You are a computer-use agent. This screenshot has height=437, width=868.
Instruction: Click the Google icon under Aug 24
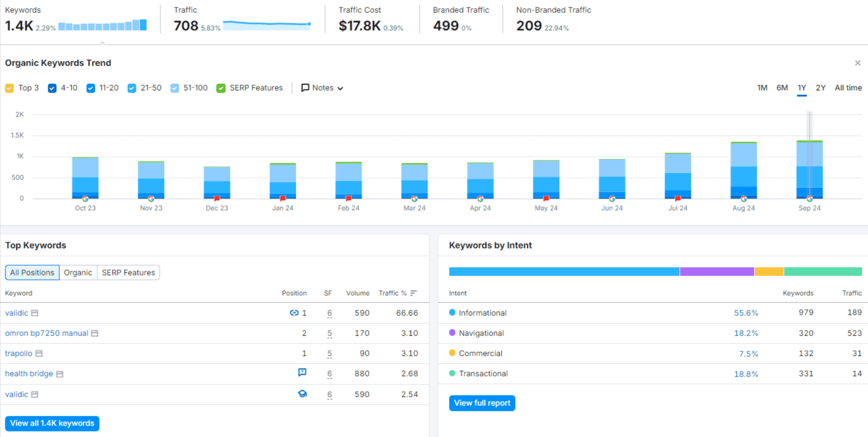[744, 199]
